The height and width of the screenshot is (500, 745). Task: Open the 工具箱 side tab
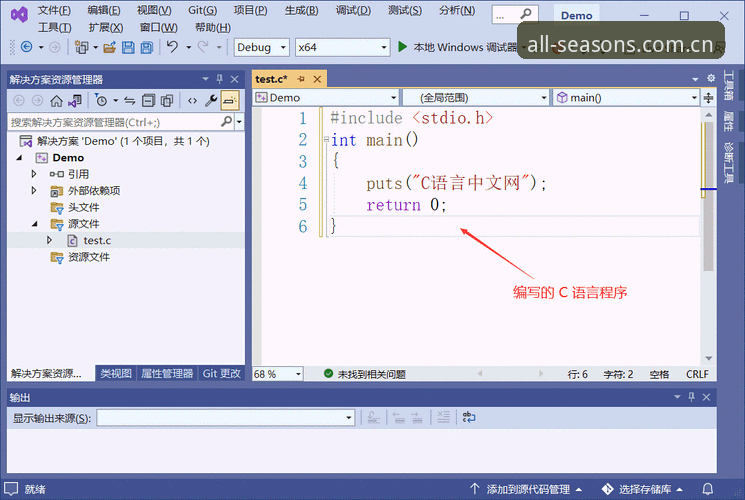(728, 85)
